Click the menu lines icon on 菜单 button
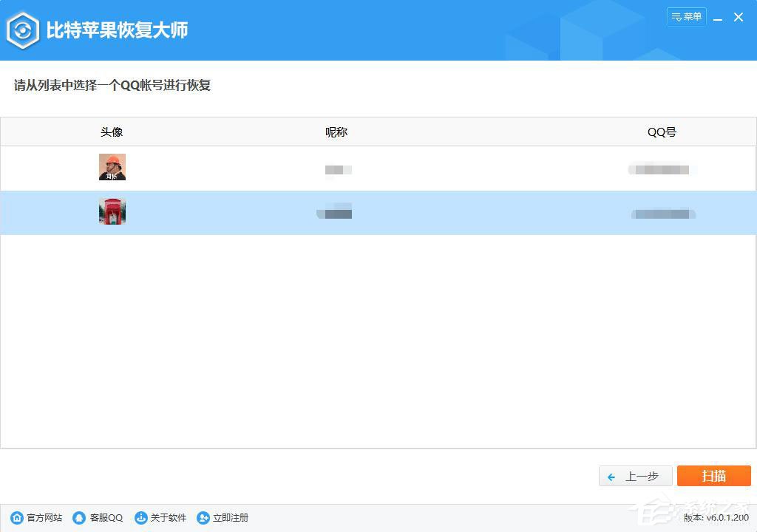This screenshot has width=757, height=532. [675, 16]
